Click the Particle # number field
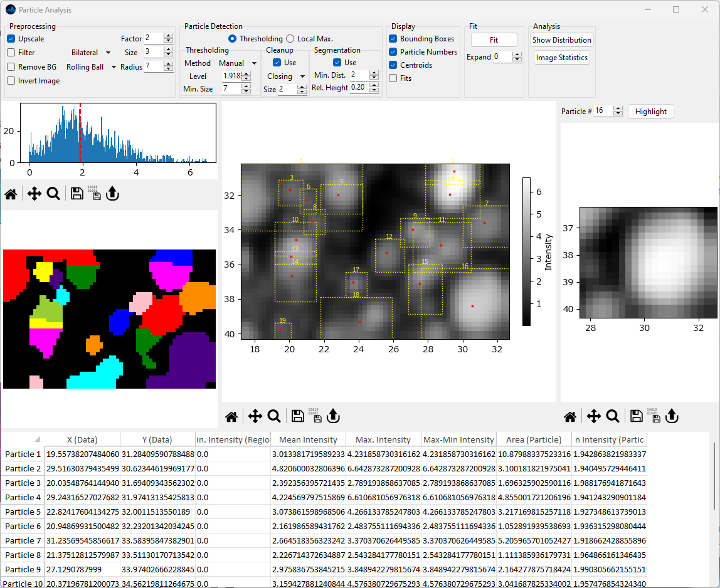 (x=603, y=111)
